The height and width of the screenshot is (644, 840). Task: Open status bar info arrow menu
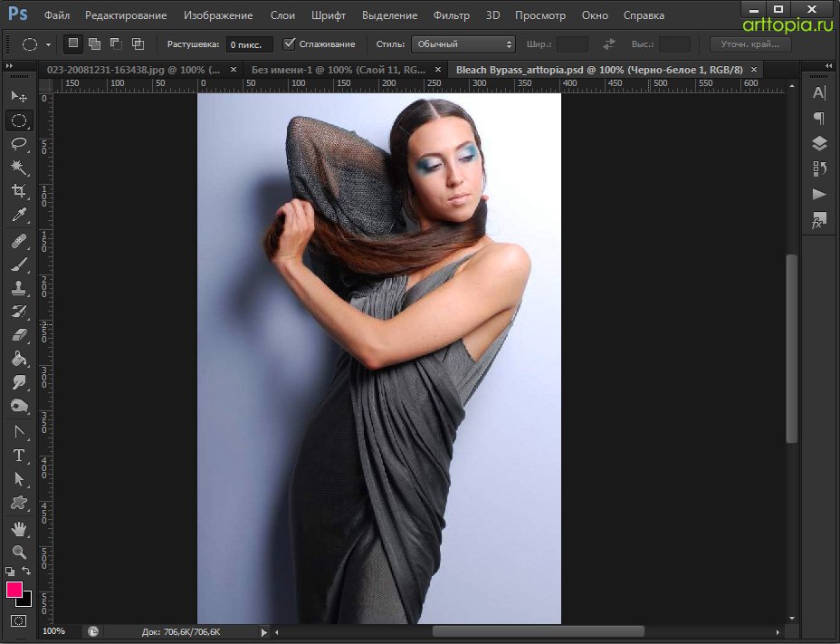pos(263,631)
